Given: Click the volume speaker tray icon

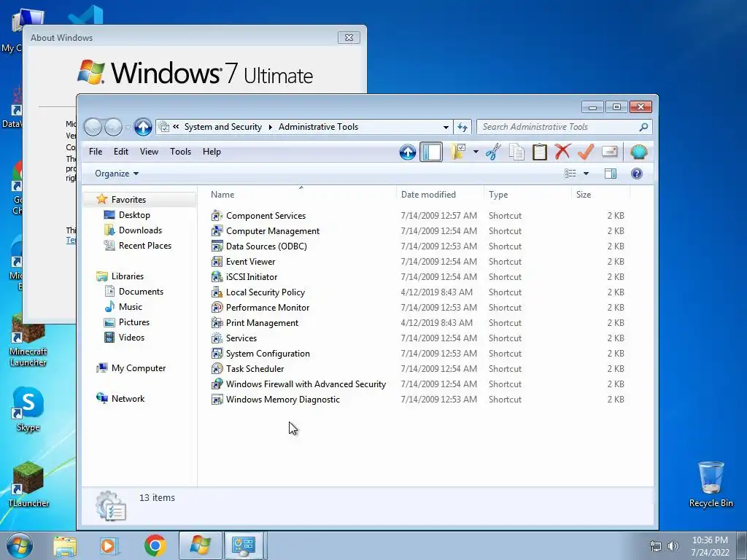Looking at the screenshot, I should [673, 546].
